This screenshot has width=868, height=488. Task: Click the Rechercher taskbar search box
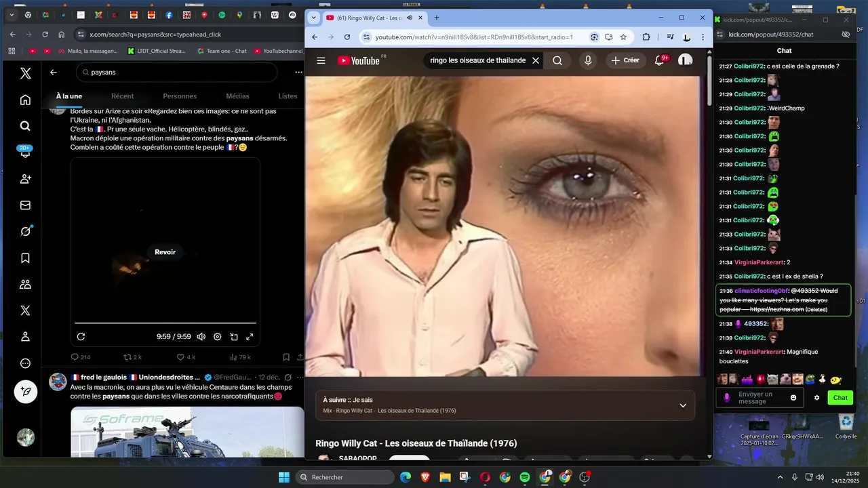(345, 477)
